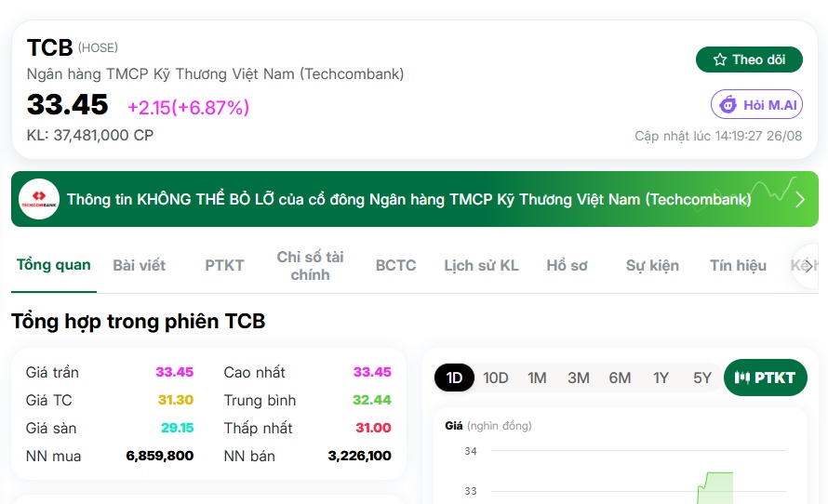
Task: Open the Sự kiện tab
Action: (652, 265)
